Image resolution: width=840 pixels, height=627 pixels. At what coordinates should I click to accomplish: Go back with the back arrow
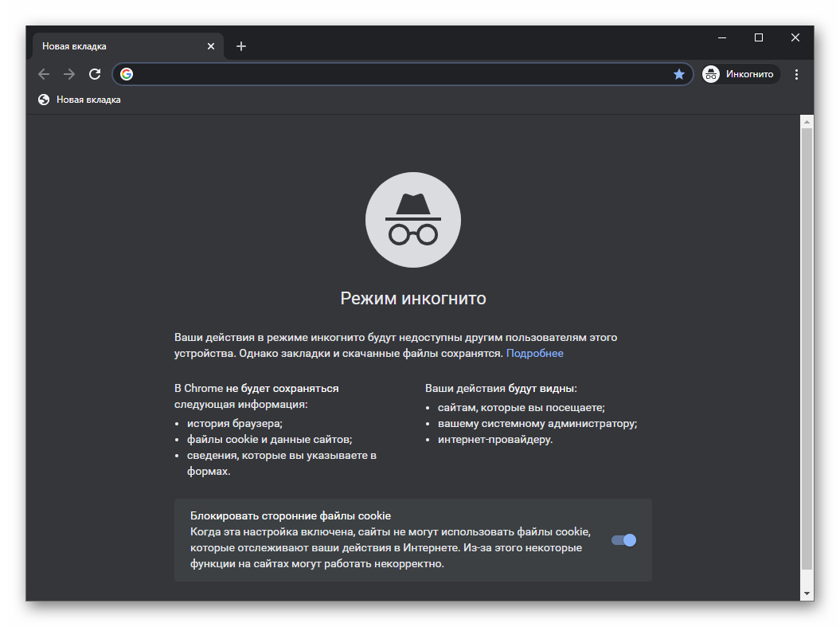tap(44, 74)
